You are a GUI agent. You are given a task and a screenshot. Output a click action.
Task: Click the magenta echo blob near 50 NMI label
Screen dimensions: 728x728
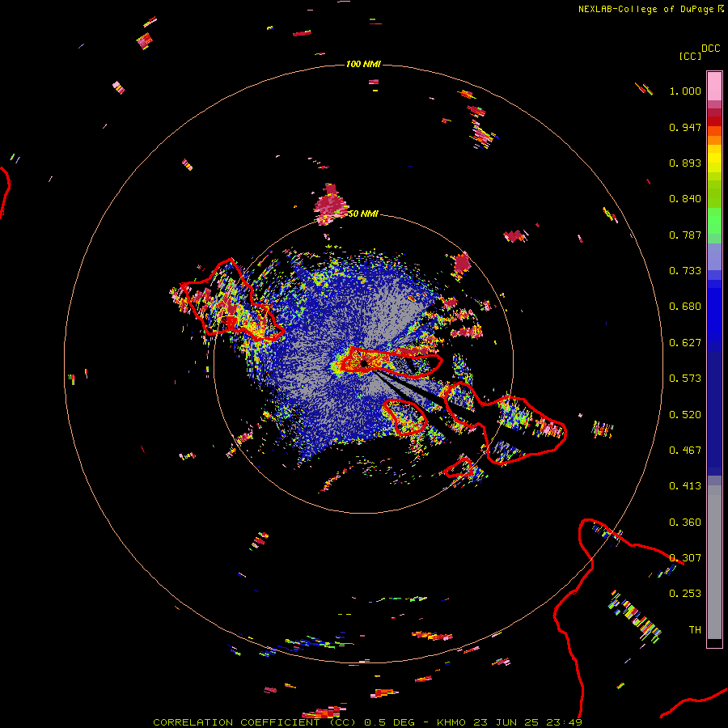(x=331, y=205)
